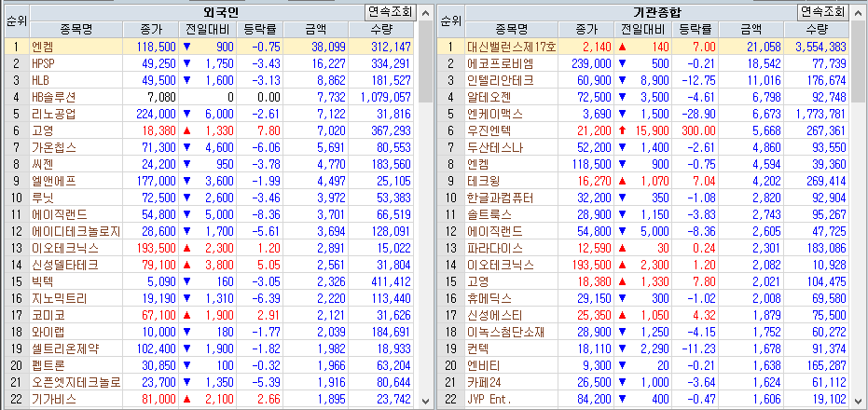
Task: Click 대신밸런스제17호 수량 3,554,383
Action: tap(821, 47)
